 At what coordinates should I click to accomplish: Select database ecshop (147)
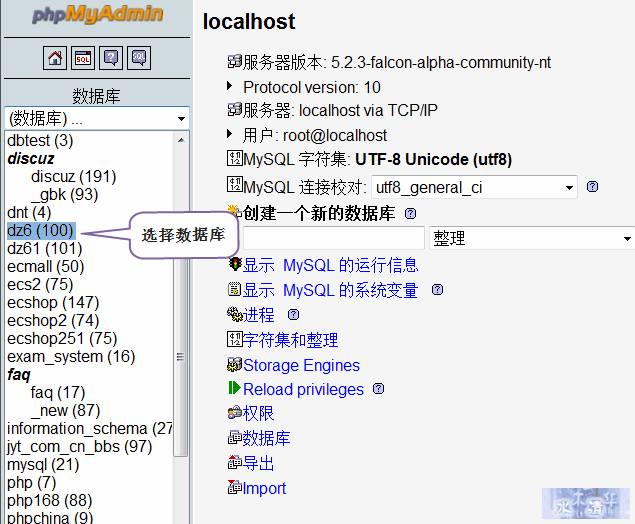point(53,302)
